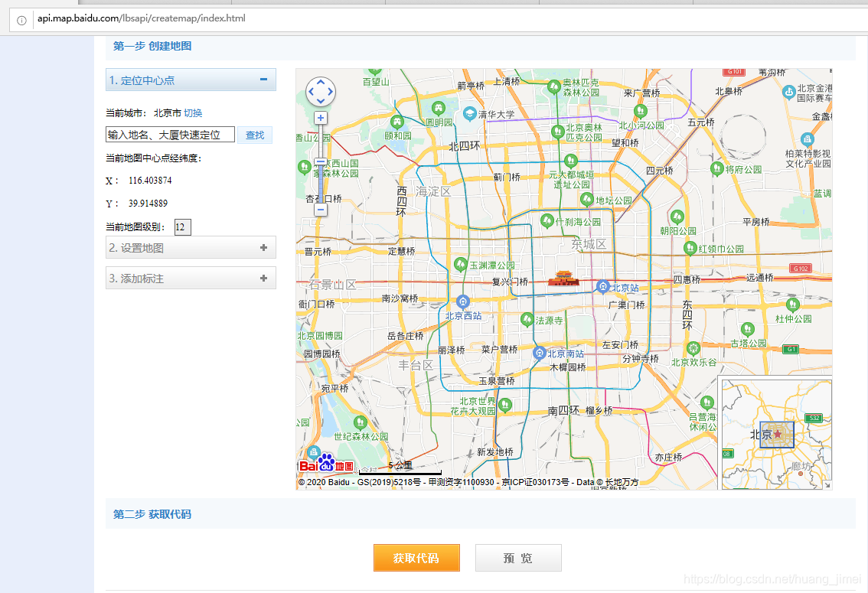868x593 pixels.
Task: Zoom in with the plus button
Action: coord(321,118)
